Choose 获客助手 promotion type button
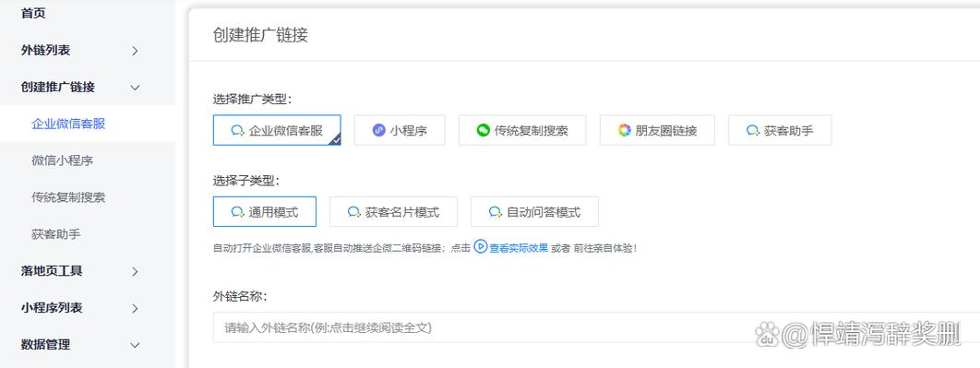The height and width of the screenshot is (368, 980). pos(780,130)
